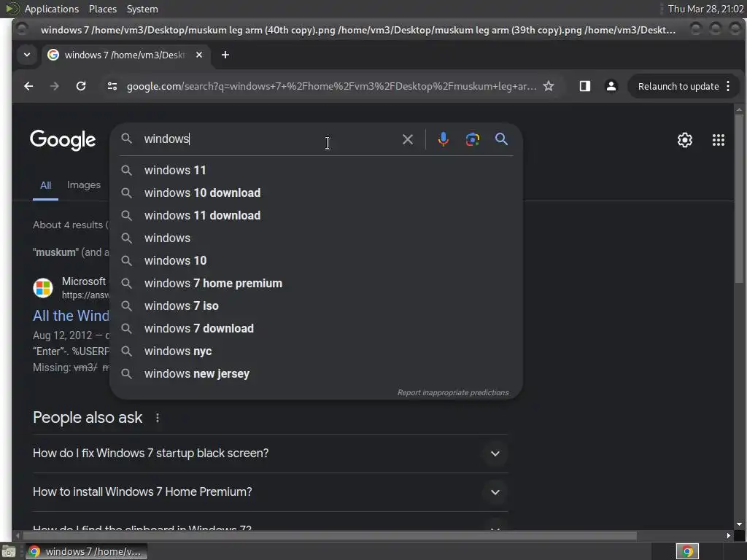The width and height of the screenshot is (747, 560).
Task: Click 'Report inappropriate predictions' link
Action: click(453, 392)
